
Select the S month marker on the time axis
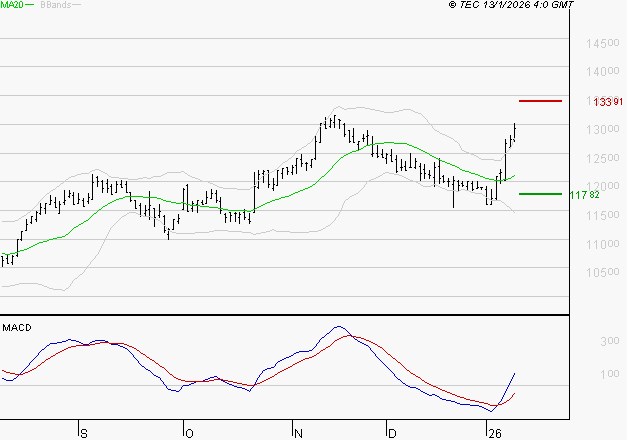click(x=83, y=432)
